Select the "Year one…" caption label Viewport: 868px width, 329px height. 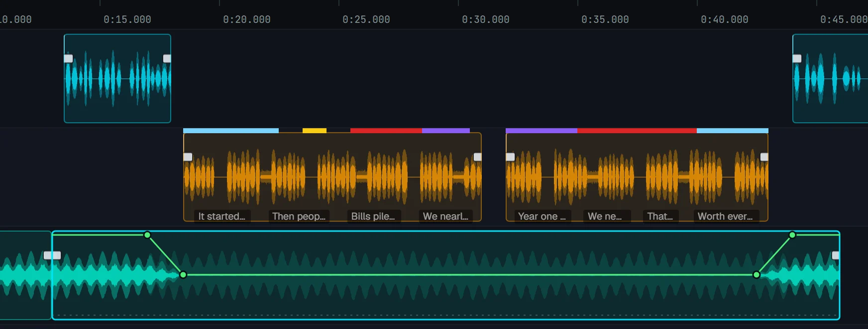point(542,216)
